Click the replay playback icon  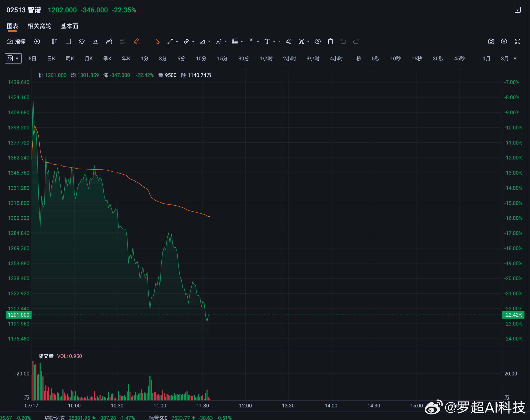(37, 41)
